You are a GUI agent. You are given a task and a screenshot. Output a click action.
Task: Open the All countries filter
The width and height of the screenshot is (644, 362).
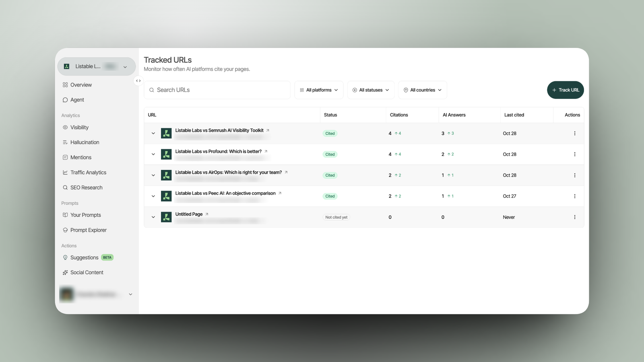tap(423, 90)
